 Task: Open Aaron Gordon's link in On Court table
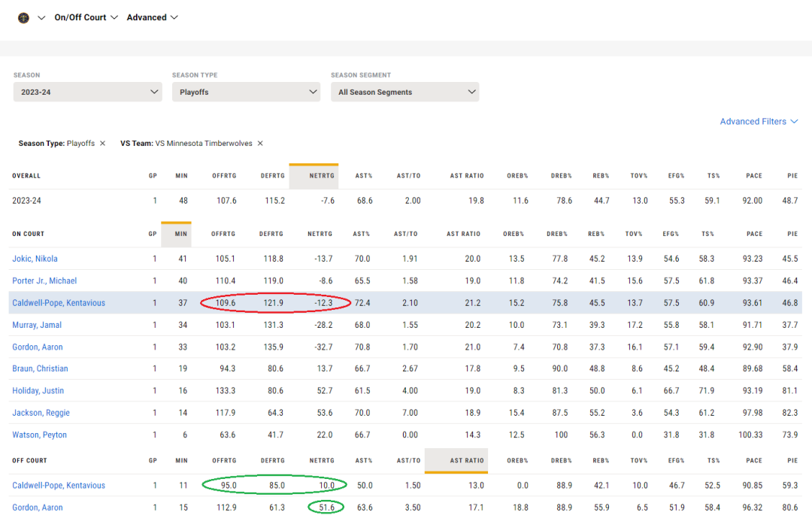click(x=38, y=347)
